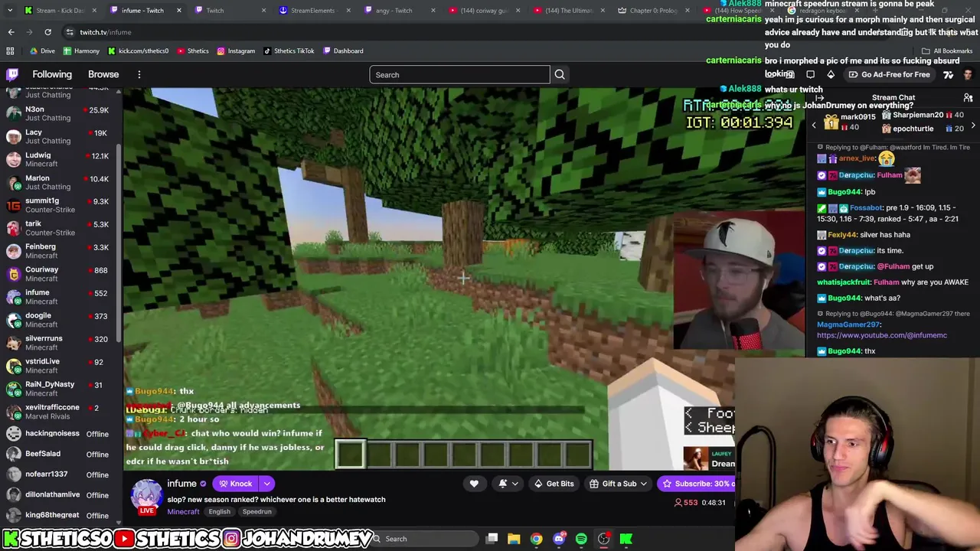Open the youtube.com/@infumemc link in chat
The width and height of the screenshot is (980, 551).
882,335
